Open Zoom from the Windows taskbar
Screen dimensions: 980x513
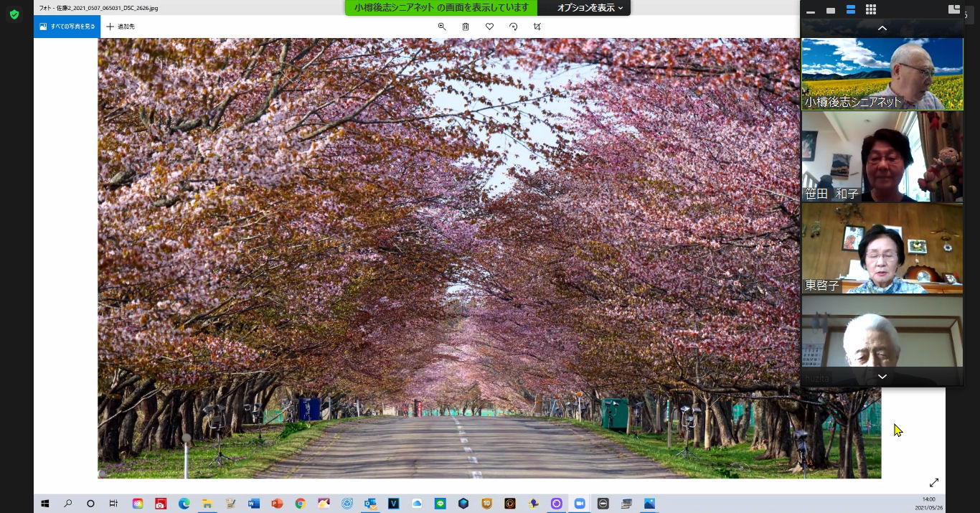580,504
